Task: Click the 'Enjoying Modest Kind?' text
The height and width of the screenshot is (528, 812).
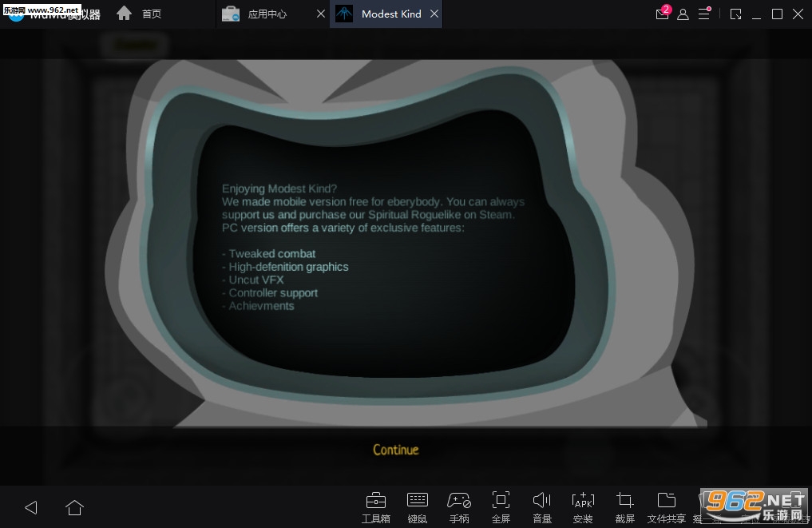Action: [x=279, y=189]
